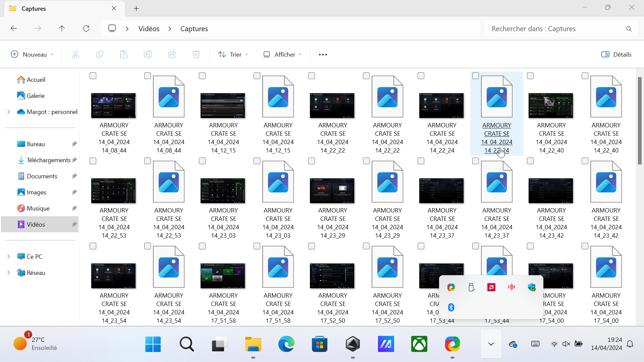The height and width of the screenshot is (362, 644).
Task: Open the AMD Software tray icon
Action: click(x=491, y=287)
